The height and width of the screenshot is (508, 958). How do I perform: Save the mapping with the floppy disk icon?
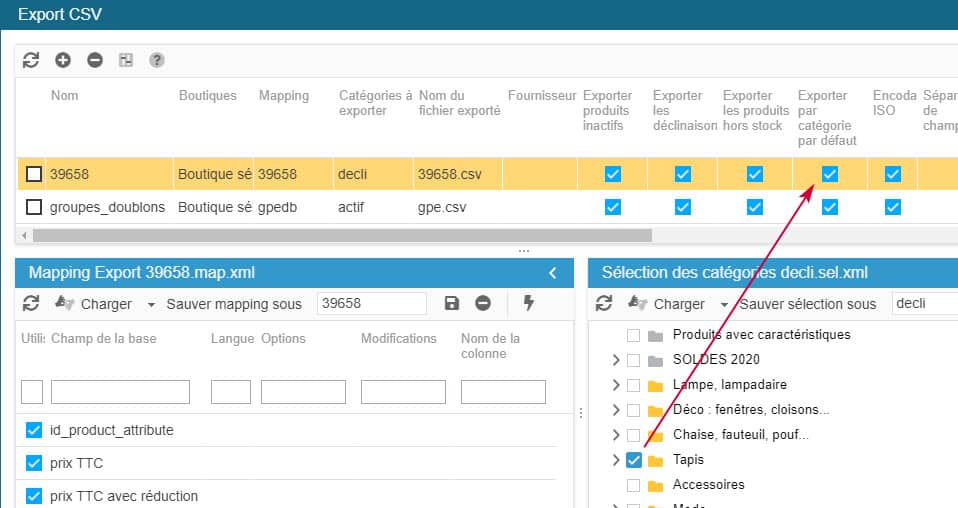click(451, 303)
